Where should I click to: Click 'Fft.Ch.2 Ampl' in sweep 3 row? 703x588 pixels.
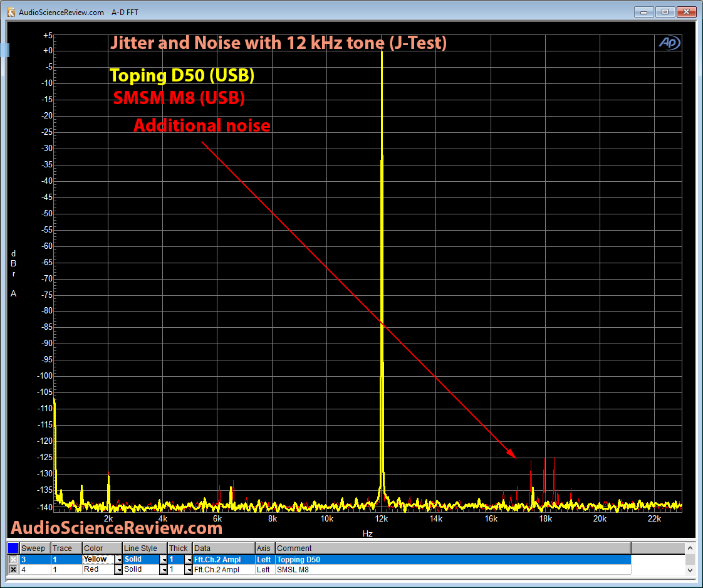224,560
